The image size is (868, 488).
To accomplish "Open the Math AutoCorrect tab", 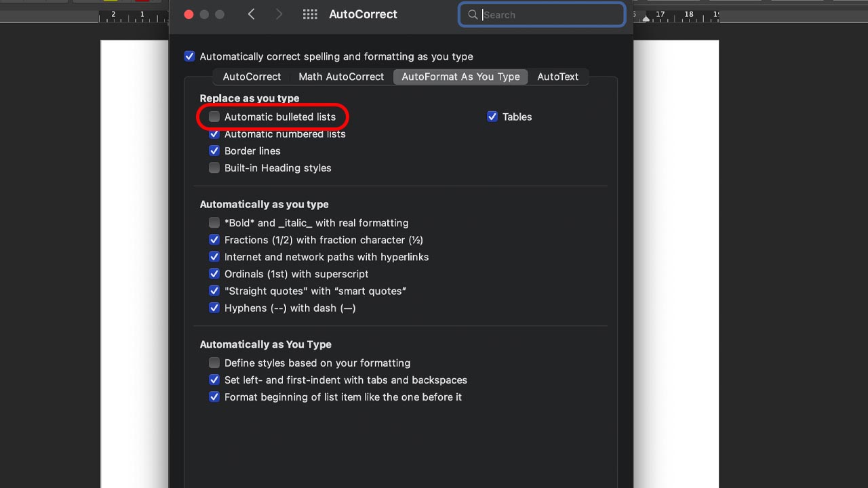I will point(341,77).
